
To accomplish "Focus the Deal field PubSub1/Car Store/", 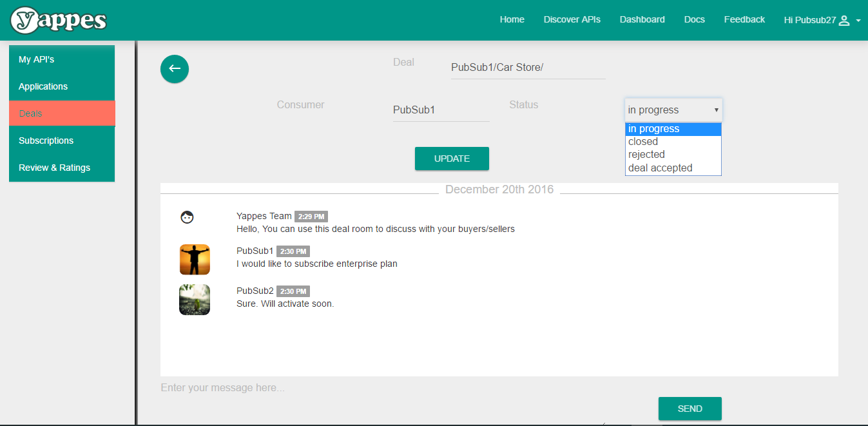I will tap(528, 67).
